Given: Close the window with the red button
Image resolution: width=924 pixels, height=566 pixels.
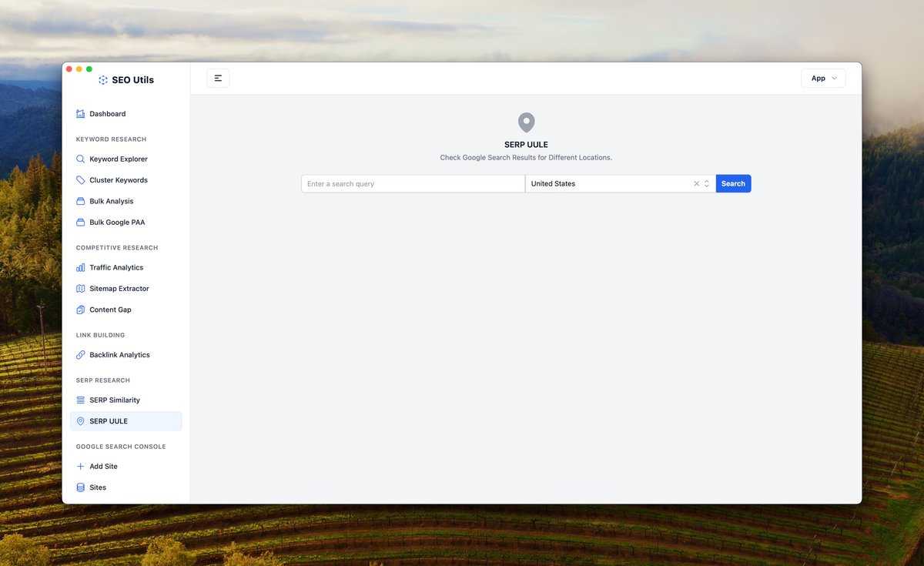Looking at the screenshot, I should pyautogui.click(x=69, y=69).
